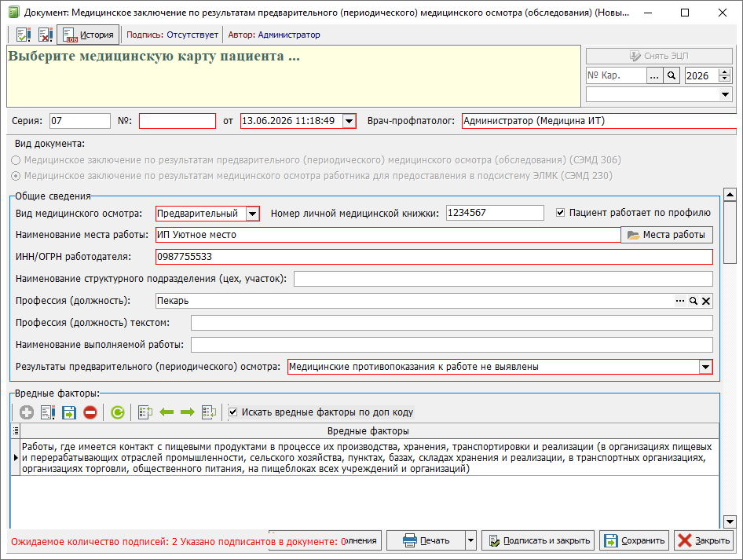The height and width of the screenshot is (560, 743).
Task: Increase the year 2026 with spinner up
Action: point(724,72)
